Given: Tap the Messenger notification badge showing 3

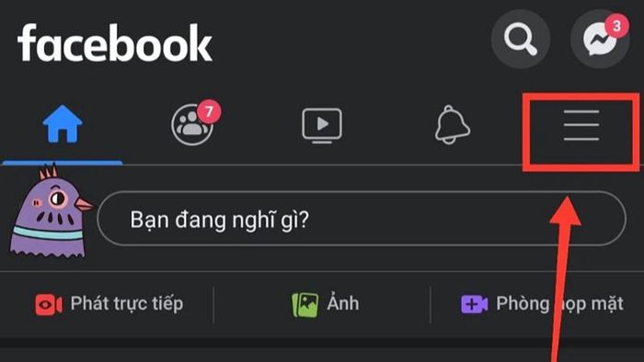Looking at the screenshot, I should [616, 27].
